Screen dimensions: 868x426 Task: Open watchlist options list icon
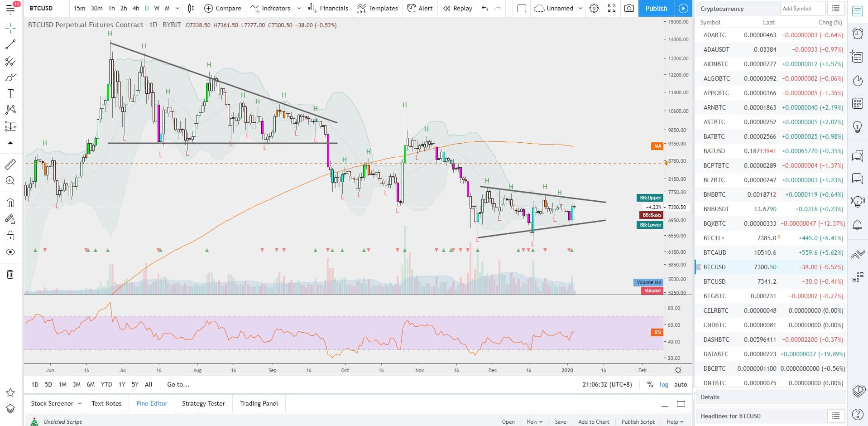(x=836, y=8)
